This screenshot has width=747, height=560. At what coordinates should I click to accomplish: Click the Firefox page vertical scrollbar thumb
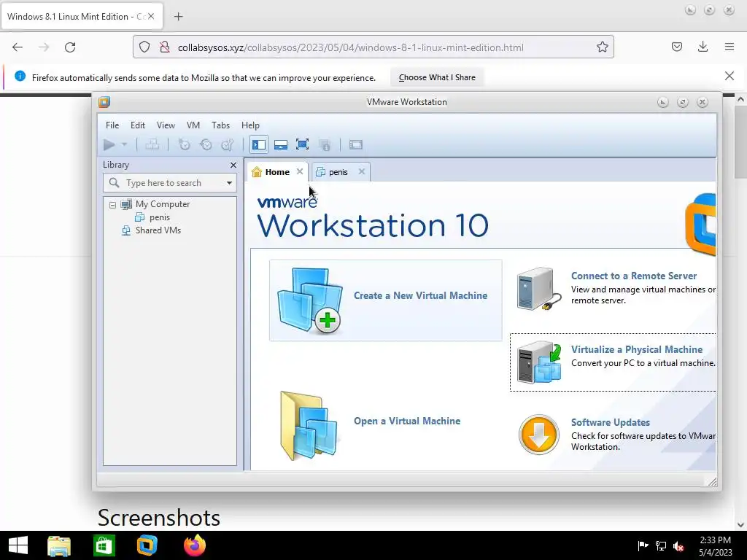740,143
